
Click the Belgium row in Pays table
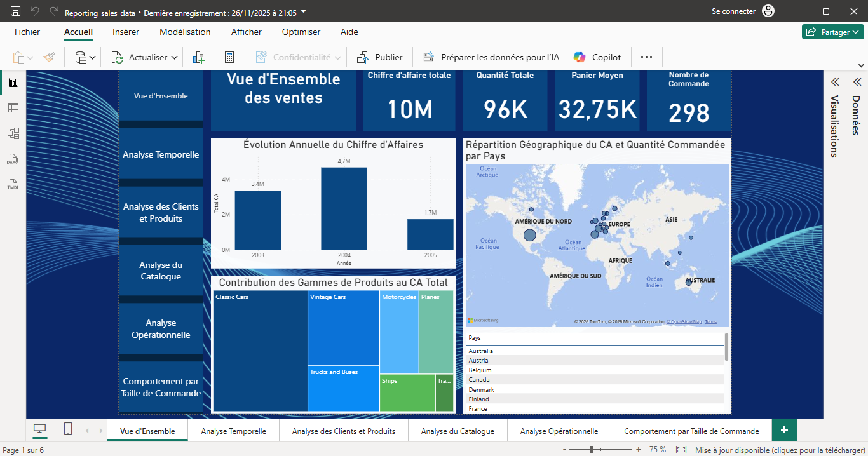click(x=595, y=370)
